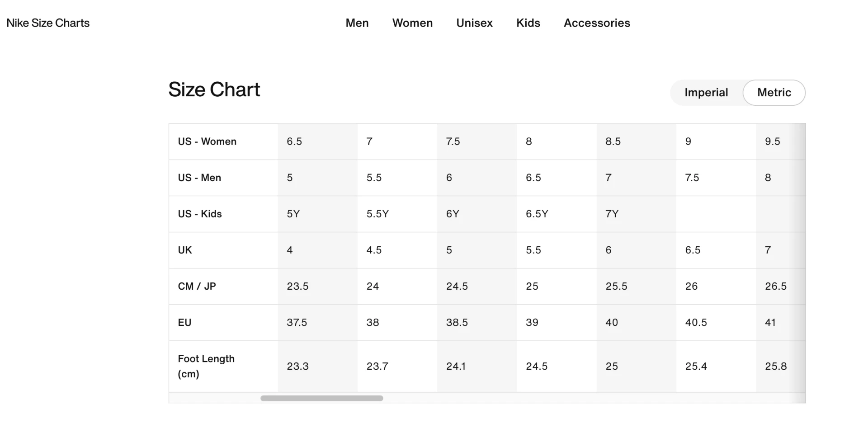Click the US - Kids 6.5Y cell
Viewport: 868px width, 428px height.
(557, 214)
